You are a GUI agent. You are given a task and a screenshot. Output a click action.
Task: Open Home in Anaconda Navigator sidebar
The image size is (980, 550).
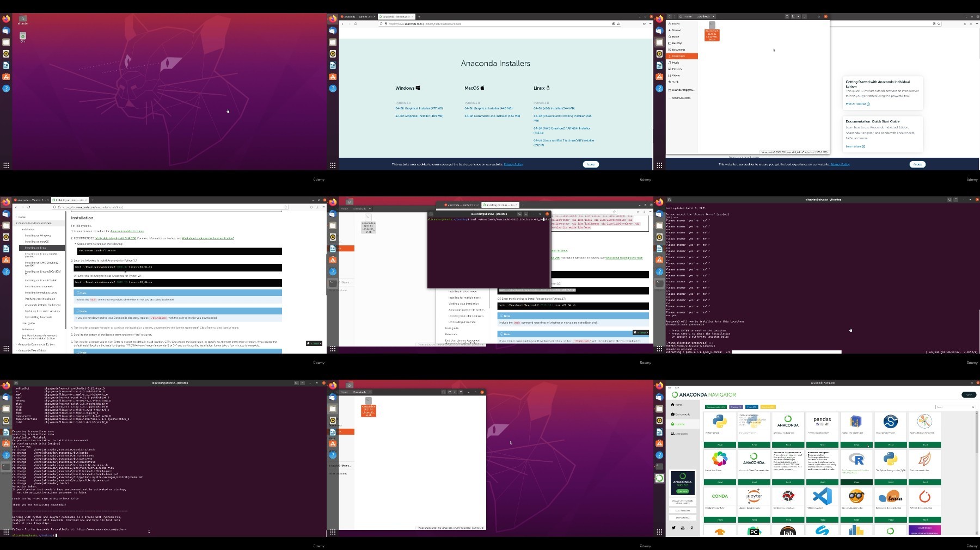pos(678,405)
